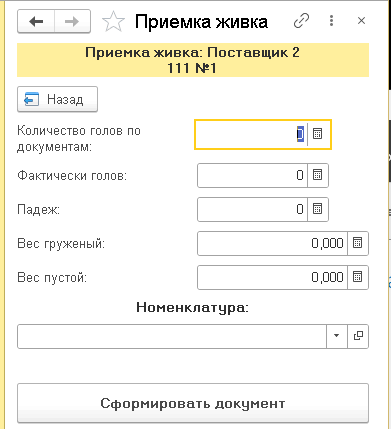Click Сформировать документ button
Viewport: 391px width, 429px height.
coord(193,403)
